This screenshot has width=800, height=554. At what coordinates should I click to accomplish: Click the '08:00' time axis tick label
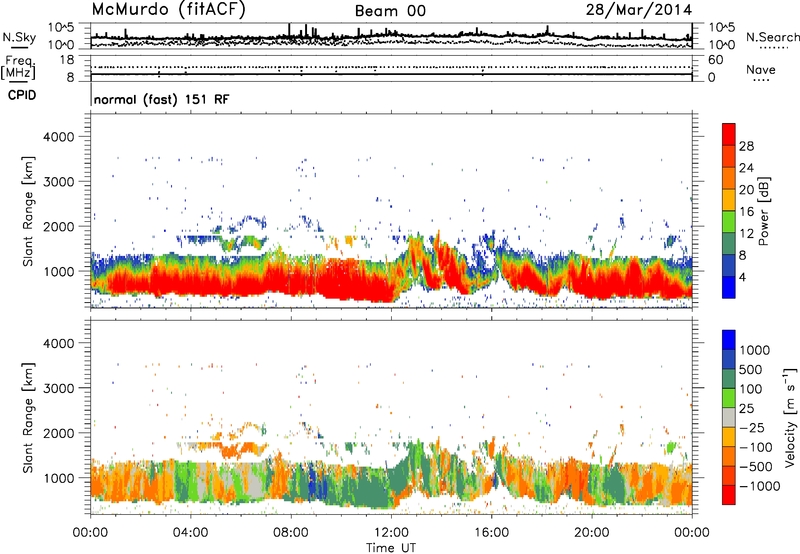coord(290,533)
